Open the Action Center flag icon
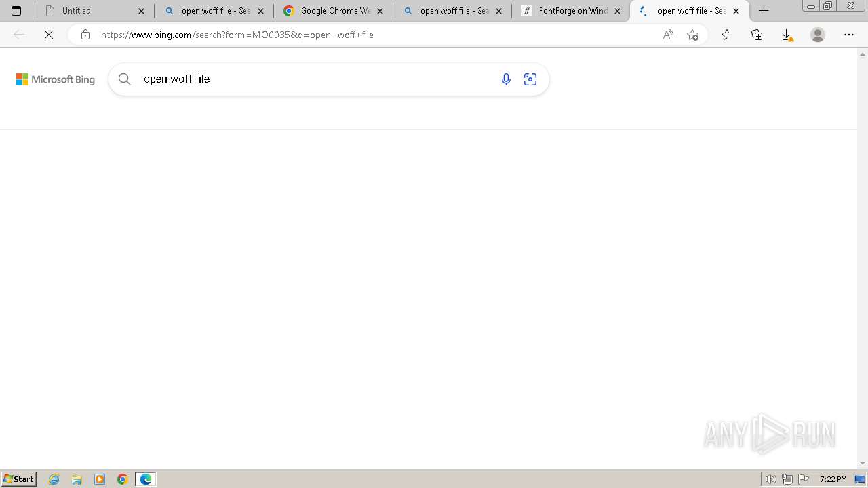 pyautogui.click(x=804, y=479)
